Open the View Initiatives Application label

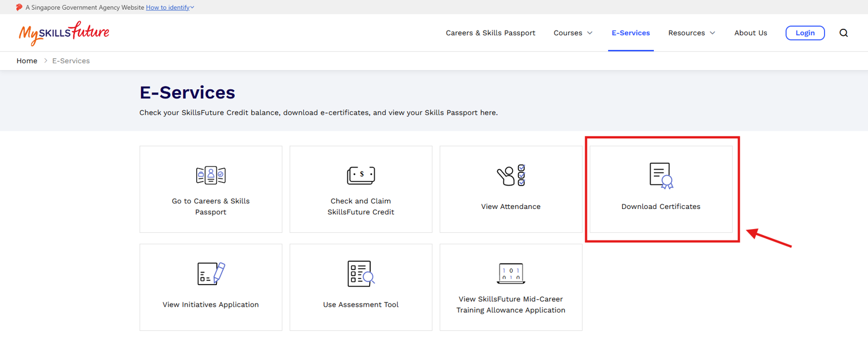211,305
